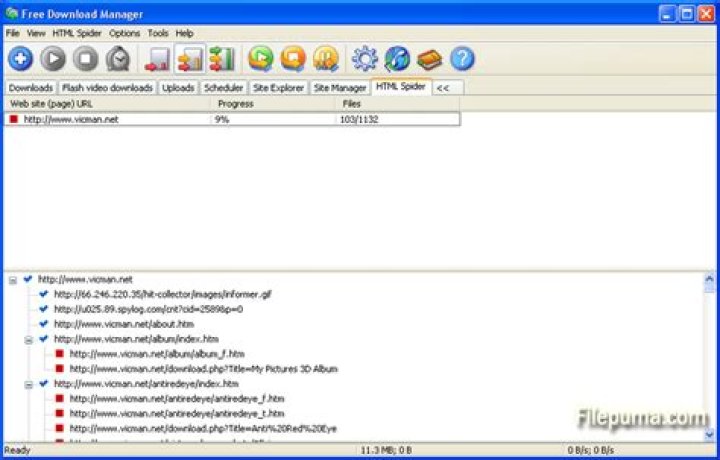Sort by Web site (page) URL column header
Screen dimensions: 720x460
[107, 104]
